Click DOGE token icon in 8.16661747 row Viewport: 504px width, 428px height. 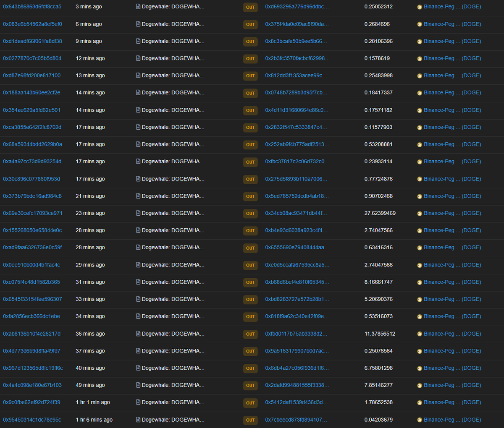[x=420, y=282]
